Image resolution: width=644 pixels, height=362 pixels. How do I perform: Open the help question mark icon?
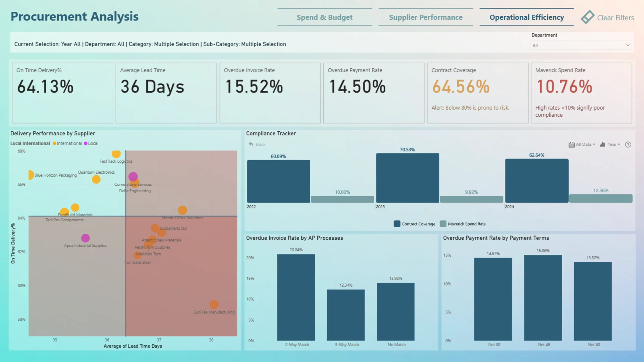click(x=628, y=144)
